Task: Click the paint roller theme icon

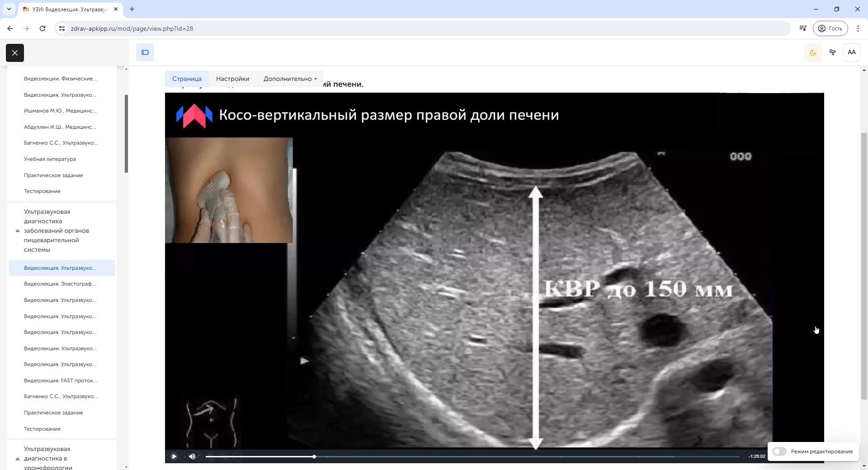Action: click(x=832, y=52)
